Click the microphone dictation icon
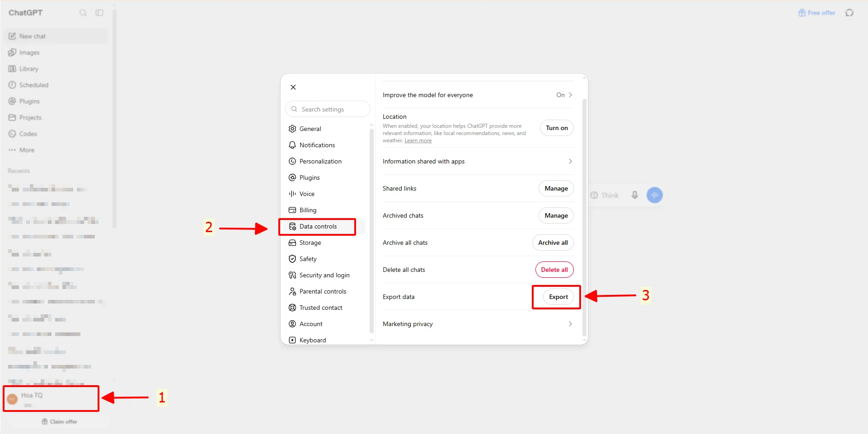Viewport: 868px width, 434px height. point(635,195)
